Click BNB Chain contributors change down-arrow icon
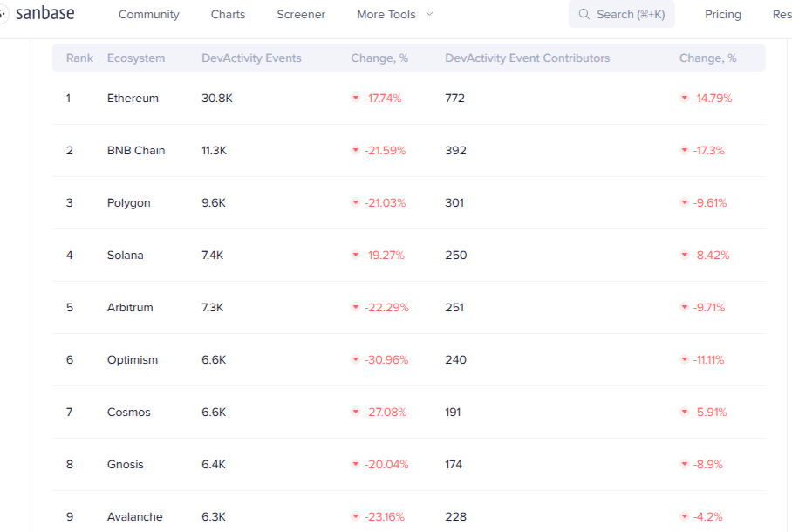Viewport: 792px width, 532px height. (685, 151)
